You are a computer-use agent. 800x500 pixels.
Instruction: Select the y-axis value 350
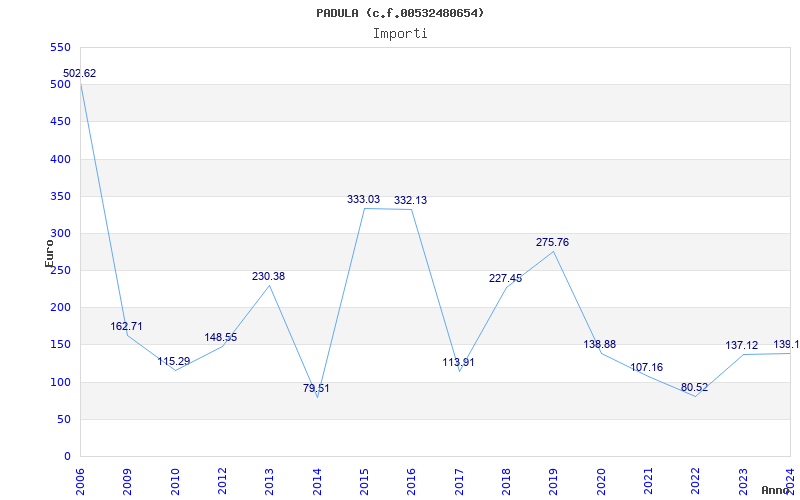pyautogui.click(x=60, y=196)
